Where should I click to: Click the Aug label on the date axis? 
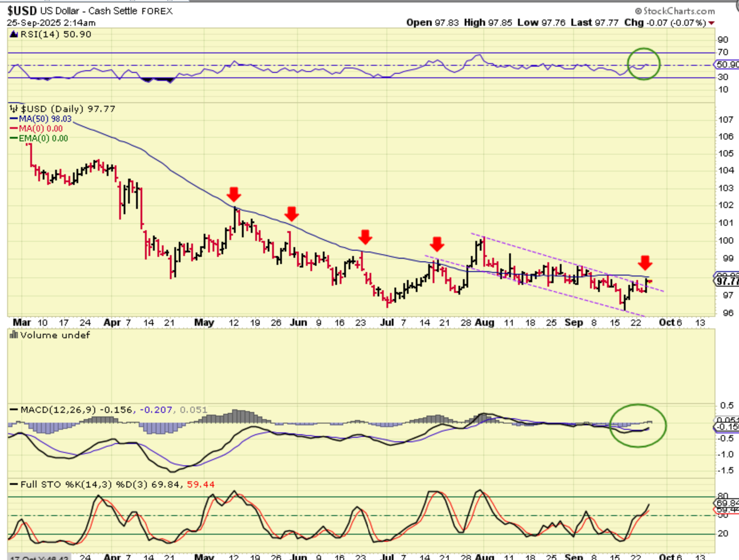pos(485,323)
